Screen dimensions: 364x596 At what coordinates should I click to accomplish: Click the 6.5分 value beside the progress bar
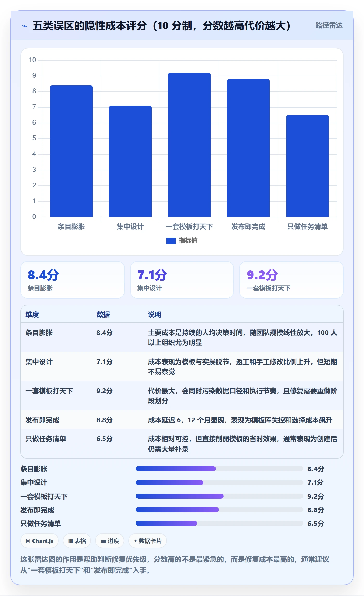tap(316, 523)
